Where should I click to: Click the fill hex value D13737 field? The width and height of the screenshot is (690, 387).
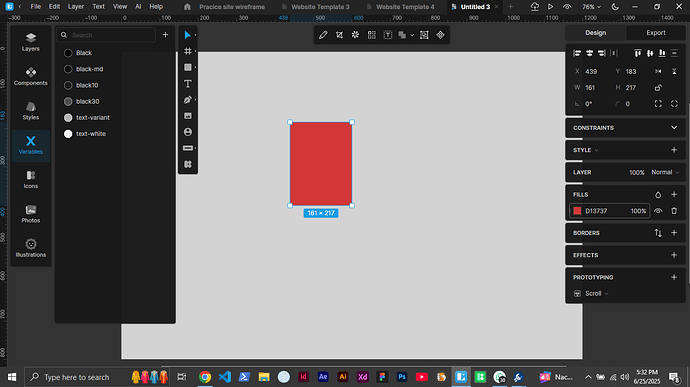[596, 211]
